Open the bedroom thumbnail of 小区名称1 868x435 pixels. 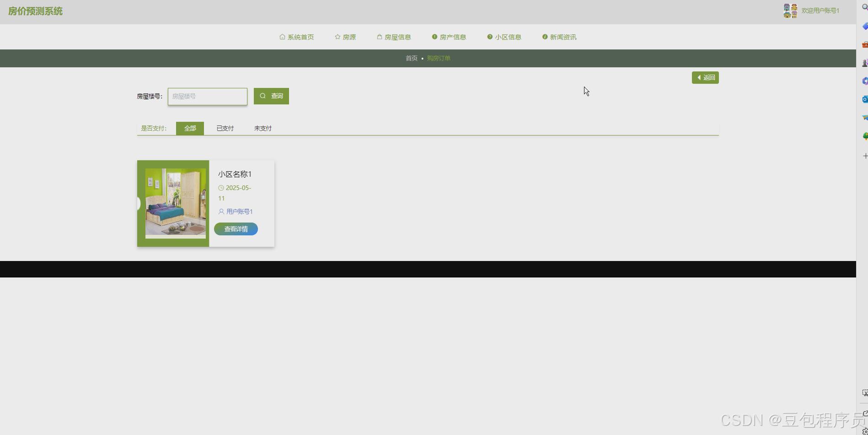click(176, 203)
